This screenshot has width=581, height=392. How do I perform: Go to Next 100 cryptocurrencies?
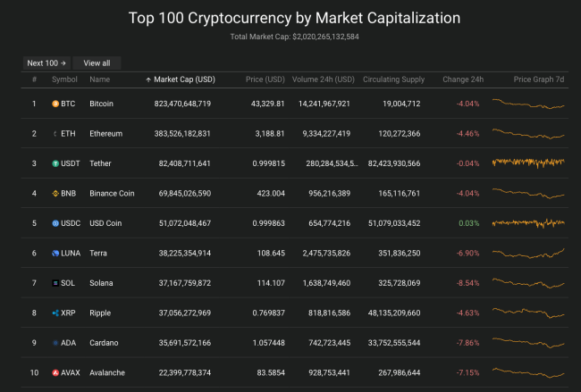click(46, 63)
